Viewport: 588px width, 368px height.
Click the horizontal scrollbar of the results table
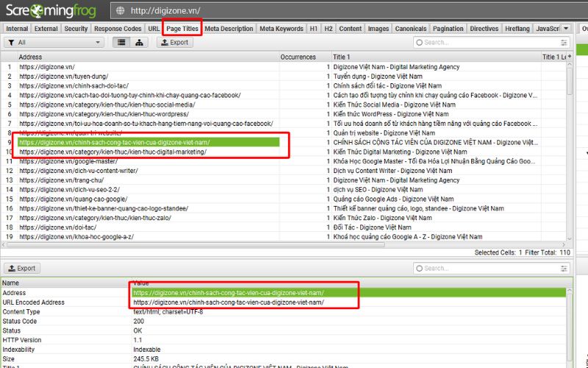pyautogui.click(x=195, y=244)
